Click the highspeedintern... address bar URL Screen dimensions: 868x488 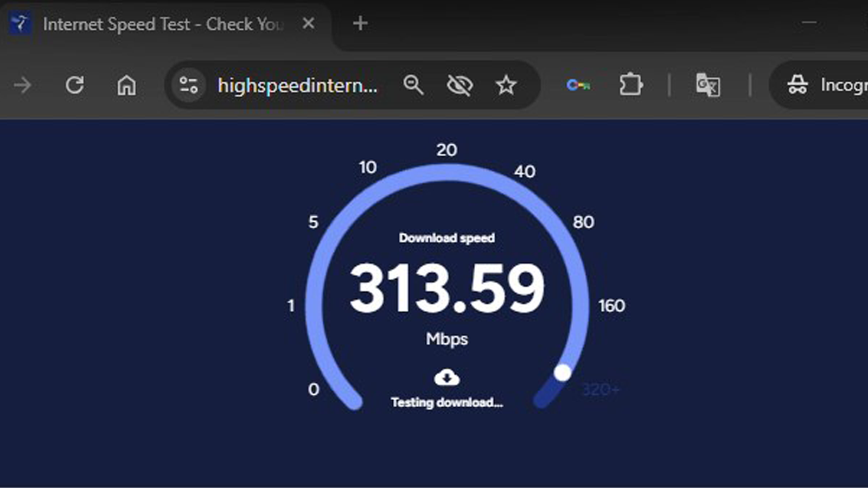[x=297, y=85]
